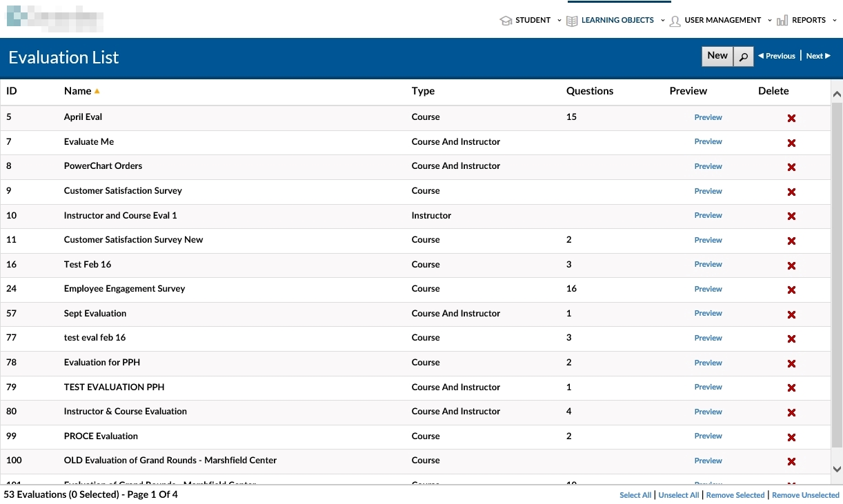Select the Sept Evaluation row name
The height and width of the screenshot is (504, 843).
click(x=95, y=314)
